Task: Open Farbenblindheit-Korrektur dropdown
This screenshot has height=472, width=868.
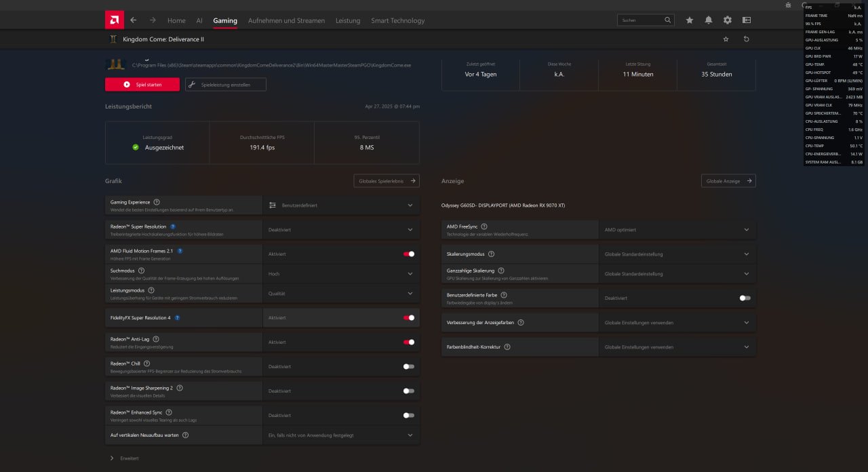Action: coord(677,347)
